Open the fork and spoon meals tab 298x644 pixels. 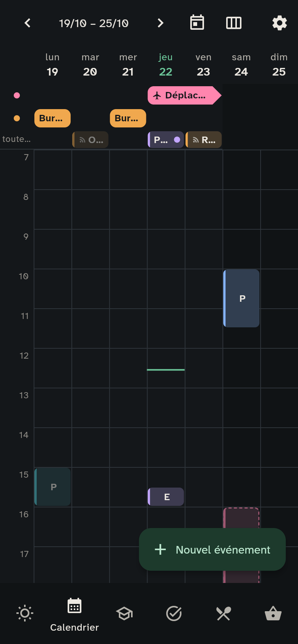tap(223, 613)
